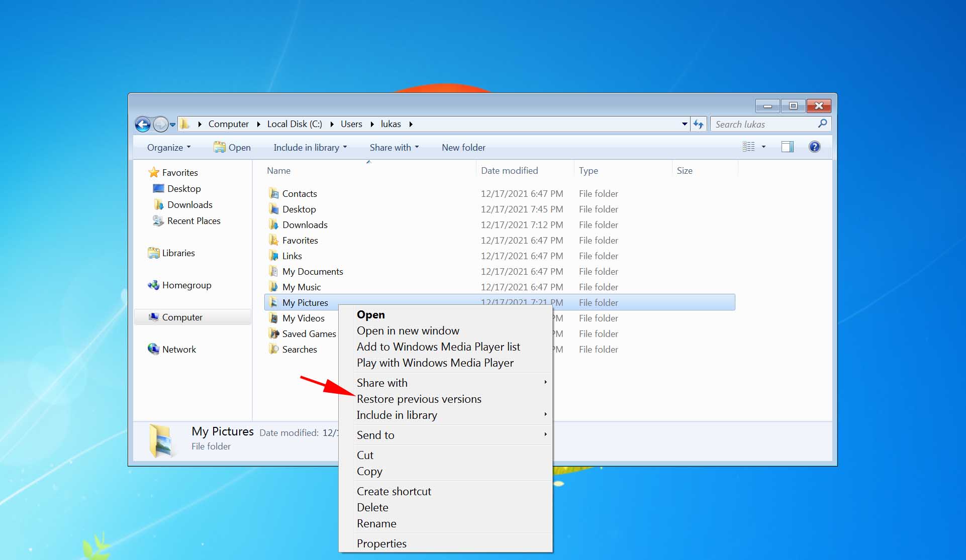Click Open in new window option
Viewport: 966px width, 560px height.
408,330
